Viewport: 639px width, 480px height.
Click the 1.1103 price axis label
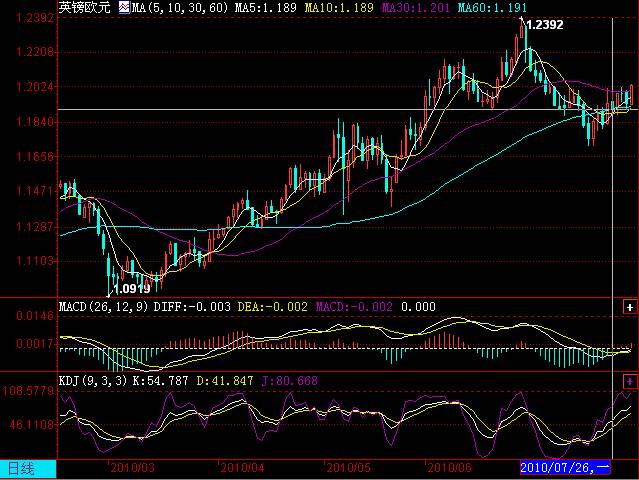coord(35,260)
